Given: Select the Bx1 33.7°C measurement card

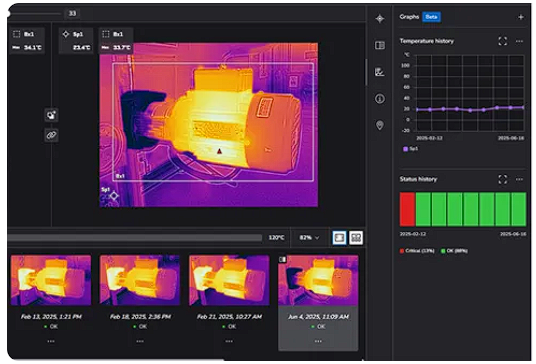Looking at the screenshot, I should tap(116, 41).
